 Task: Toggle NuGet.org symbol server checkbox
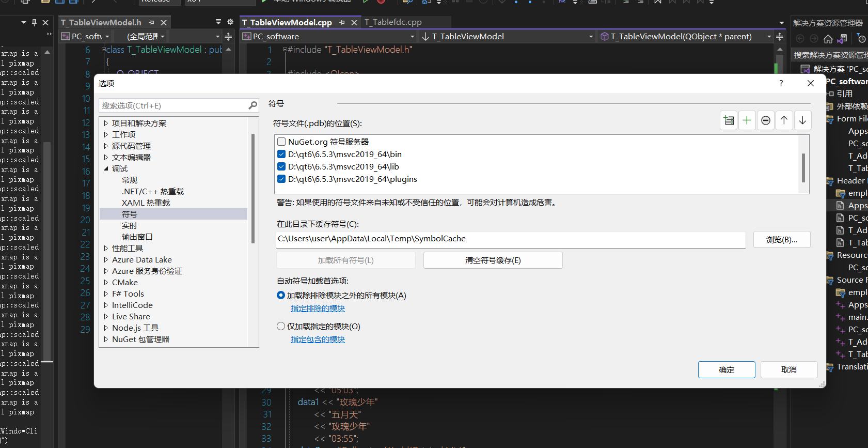pos(281,142)
